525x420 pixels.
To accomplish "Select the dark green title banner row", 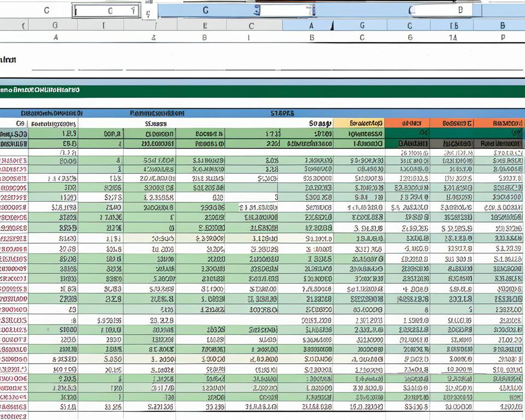I will tap(262, 91).
